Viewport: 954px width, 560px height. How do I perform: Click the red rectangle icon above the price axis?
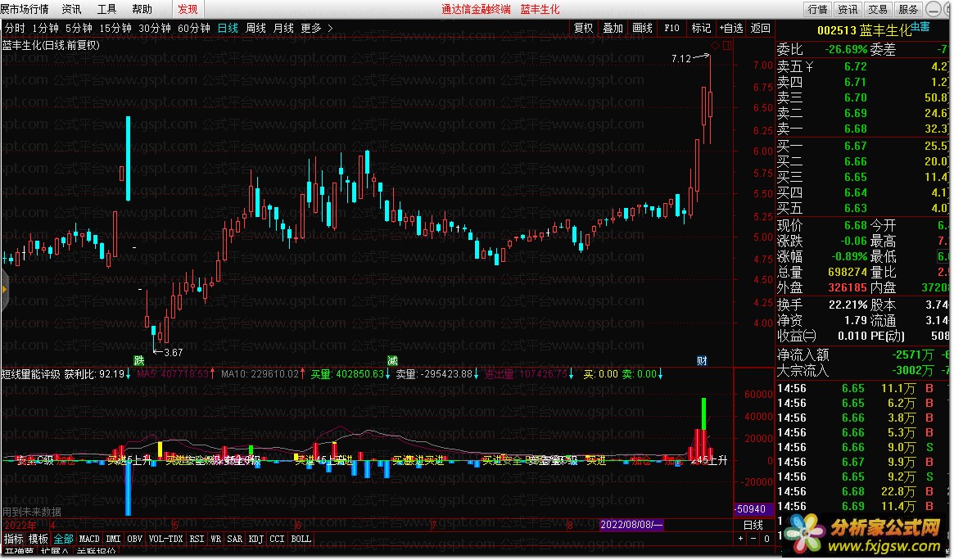click(x=726, y=46)
